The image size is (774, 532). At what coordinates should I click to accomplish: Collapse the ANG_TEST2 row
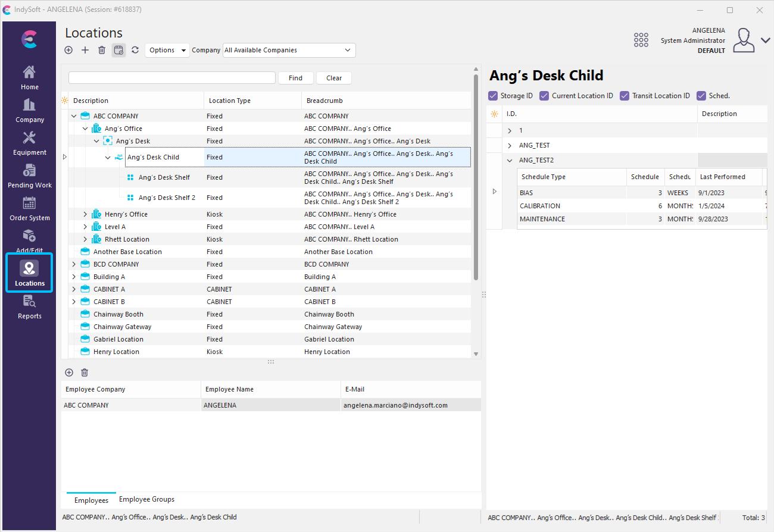tap(510, 160)
